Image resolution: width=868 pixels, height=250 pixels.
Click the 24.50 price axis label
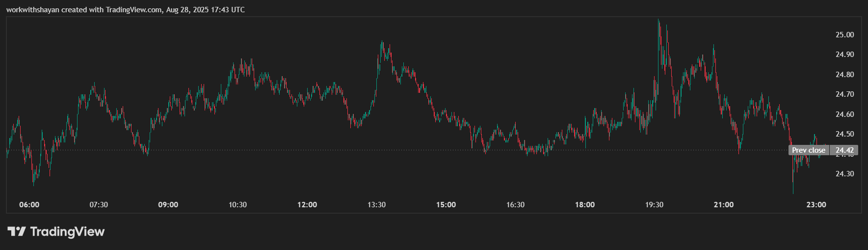[x=844, y=134]
